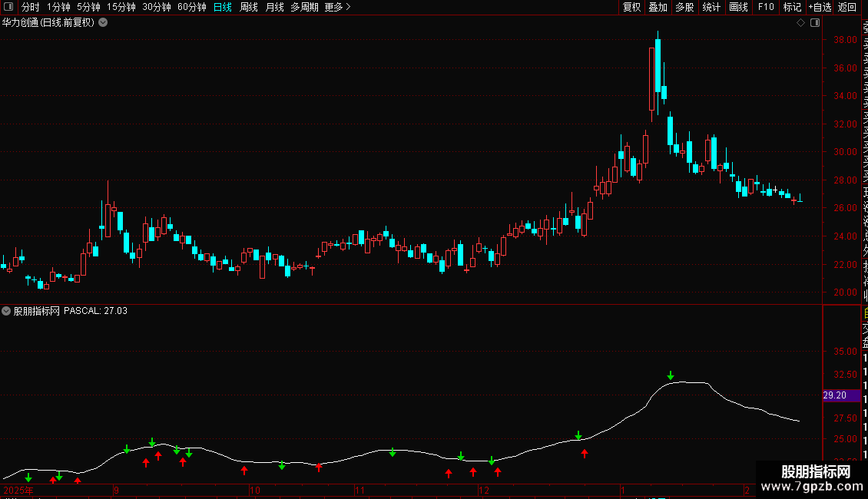This screenshot has width=868, height=499.
Task: Select the 5分钟 period tab
Action: click(88, 7)
